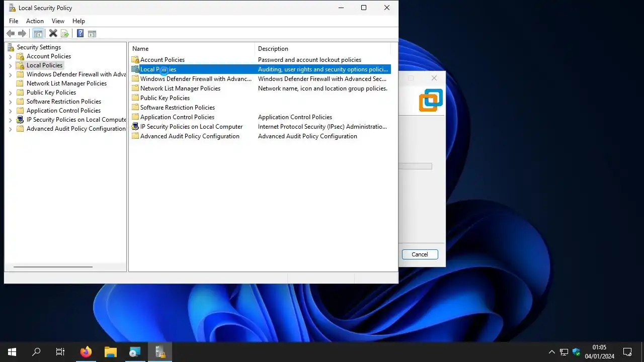Expand Public Key Policies tree node
This screenshot has width=644, height=362.
point(10,93)
